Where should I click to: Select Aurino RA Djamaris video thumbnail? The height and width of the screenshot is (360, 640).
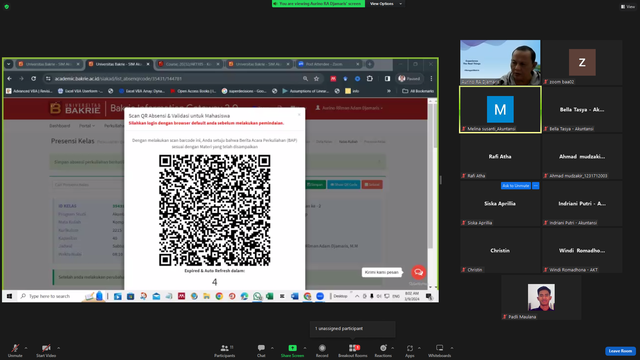[x=500, y=62]
